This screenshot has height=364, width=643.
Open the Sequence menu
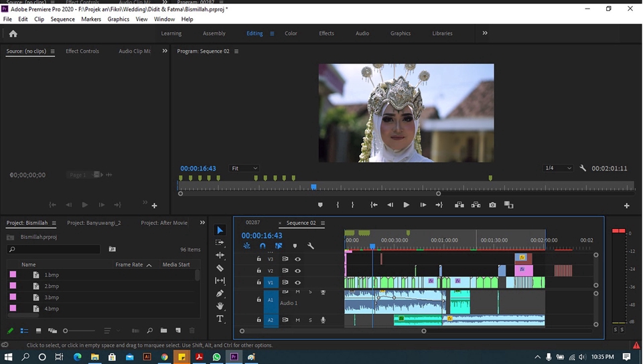point(62,19)
